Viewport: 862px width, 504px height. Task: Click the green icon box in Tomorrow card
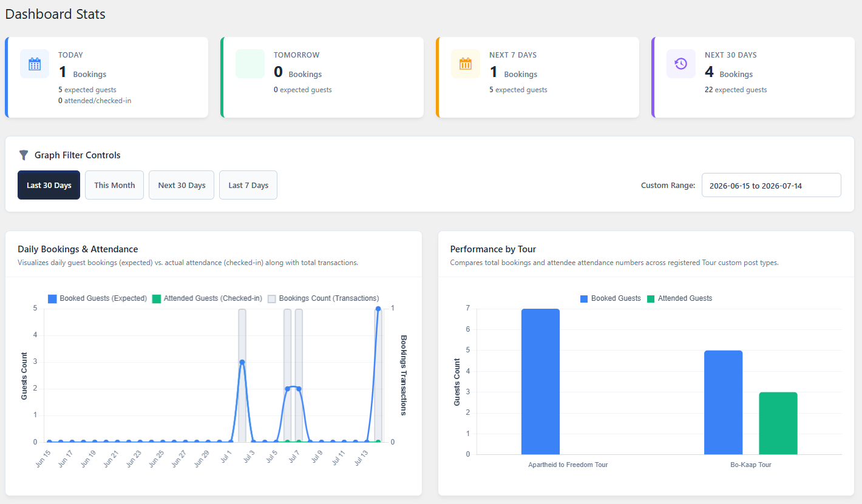pos(250,64)
